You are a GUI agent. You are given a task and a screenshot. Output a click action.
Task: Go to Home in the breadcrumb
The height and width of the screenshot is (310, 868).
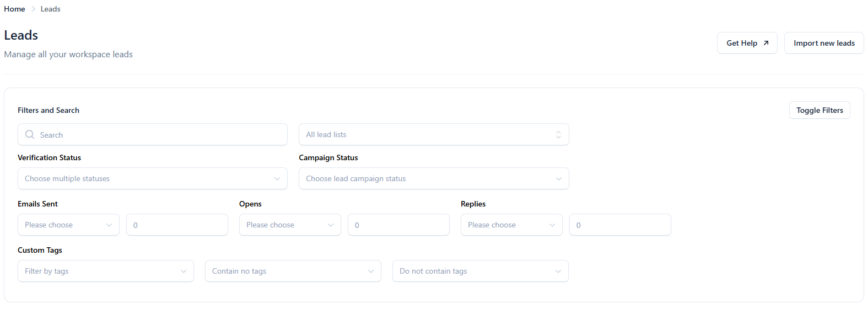(x=14, y=9)
